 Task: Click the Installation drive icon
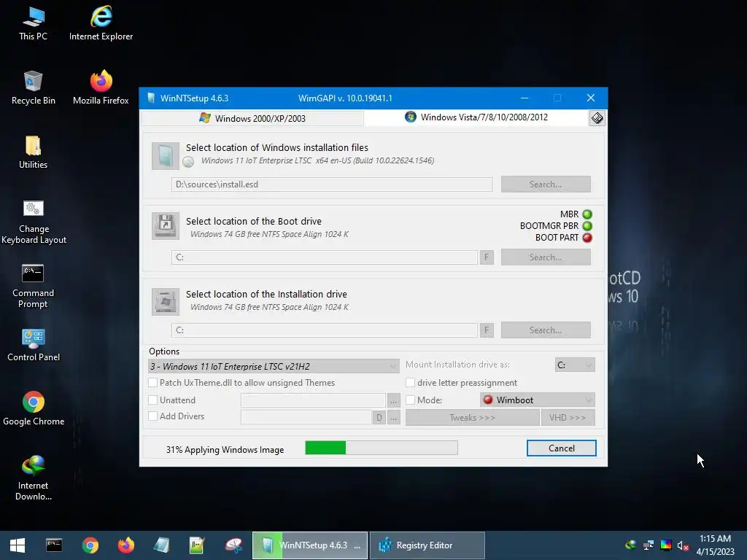point(166,301)
